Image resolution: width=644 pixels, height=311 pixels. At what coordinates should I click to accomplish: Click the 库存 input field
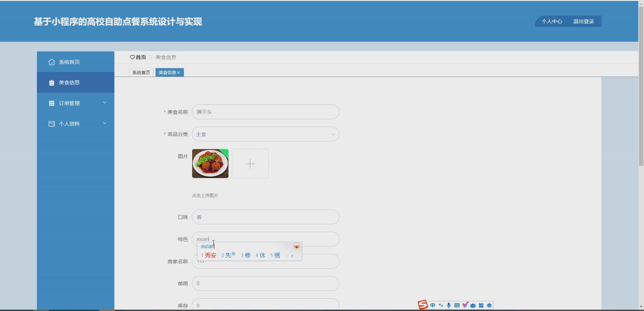266,304
